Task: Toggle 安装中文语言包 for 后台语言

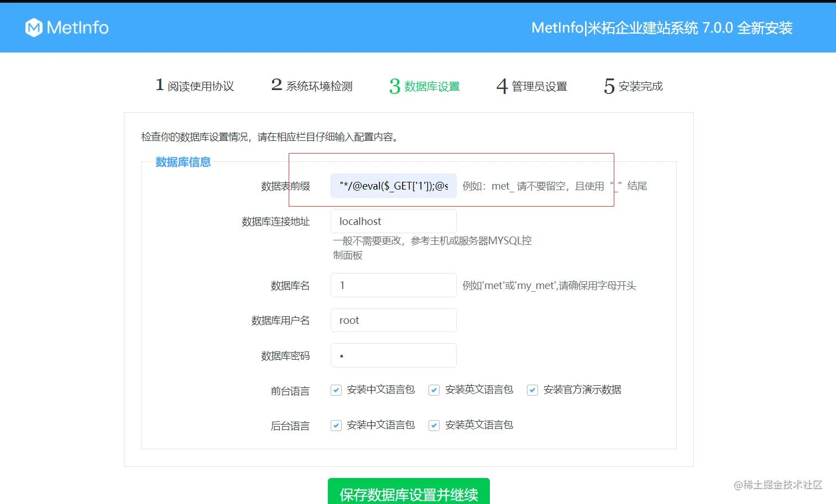Action: pos(336,425)
